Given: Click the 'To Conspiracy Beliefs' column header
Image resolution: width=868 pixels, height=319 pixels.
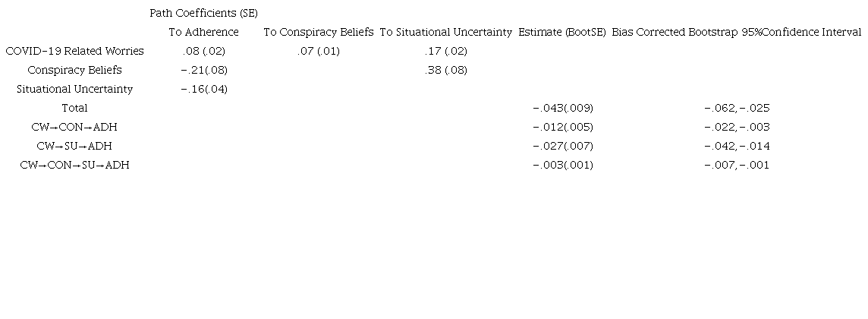Looking at the screenshot, I should pyautogui.click(x=319, y=33).
